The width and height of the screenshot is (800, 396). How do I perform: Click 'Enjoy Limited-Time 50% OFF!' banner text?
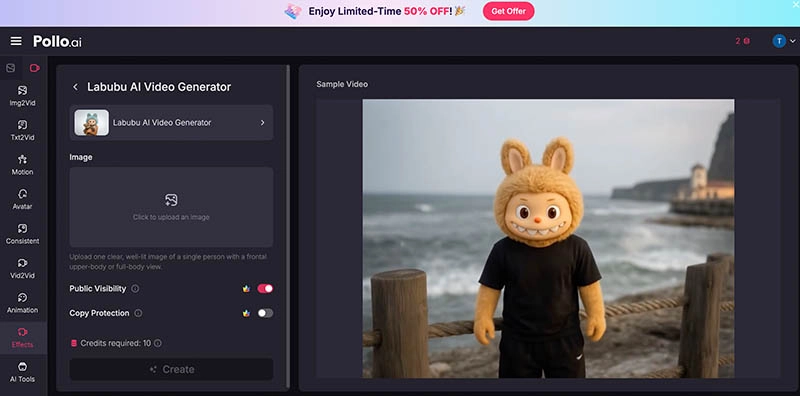click(x=381, y=11)
